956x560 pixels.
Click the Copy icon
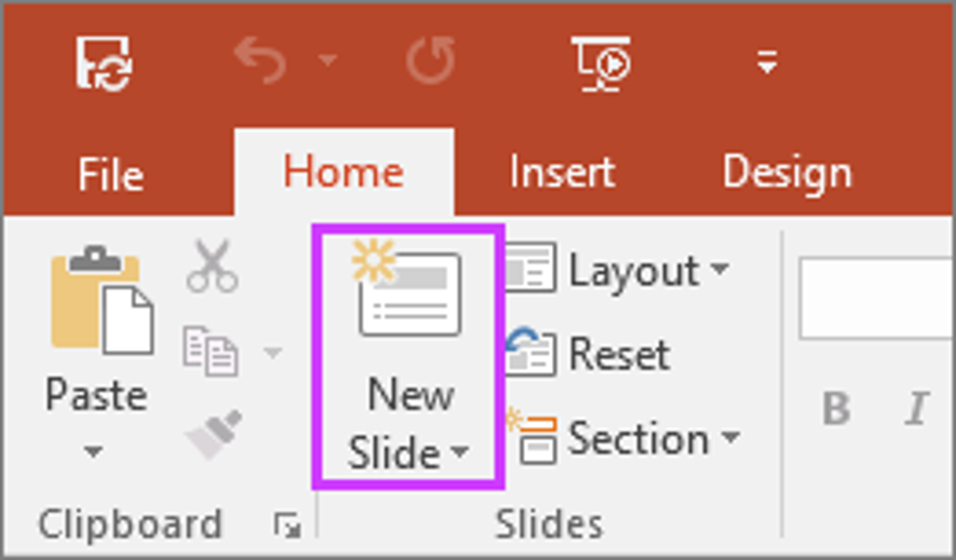[211, 351]
